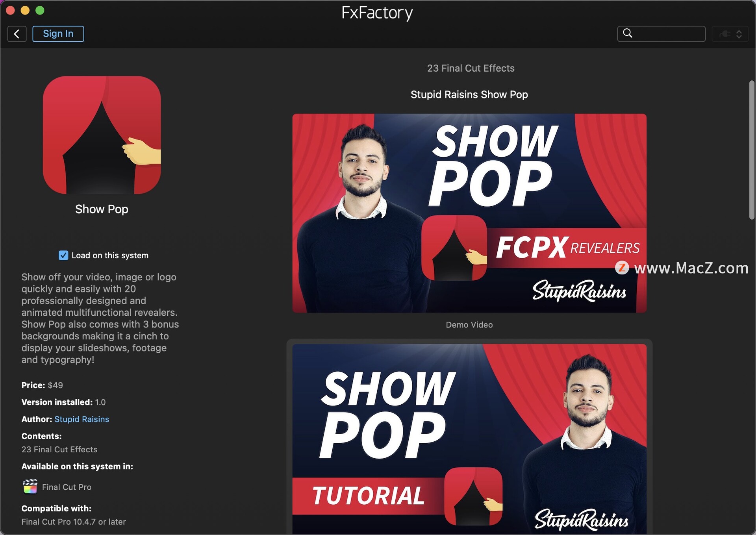Image resolution: width=756 pixels, height=535 pixels.
Task: Click the Stupid Raisins Show Pop heading
Action: tap(469, 94)
